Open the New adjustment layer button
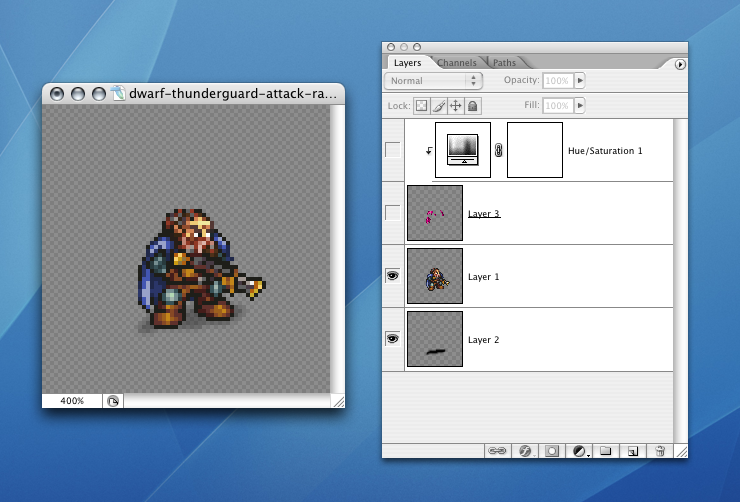The image size is (740, 502). coord(580,451)
